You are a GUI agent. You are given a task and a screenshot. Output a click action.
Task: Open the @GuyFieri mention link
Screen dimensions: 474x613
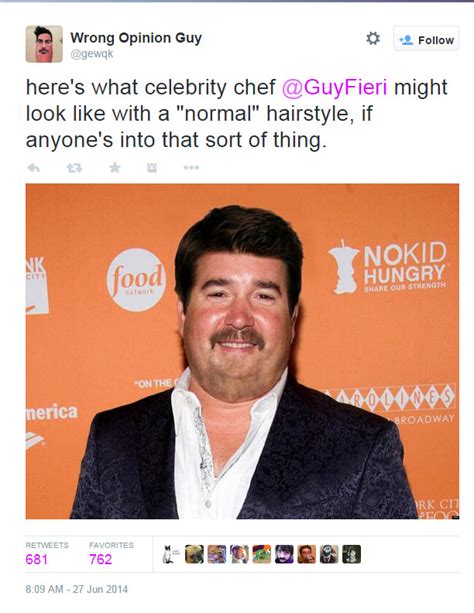pos(334,87)
